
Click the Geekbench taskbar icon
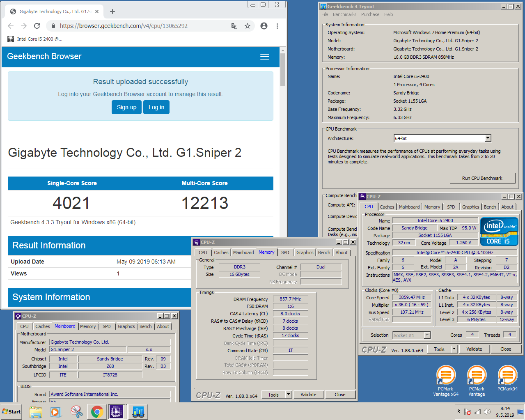(138, 411)
